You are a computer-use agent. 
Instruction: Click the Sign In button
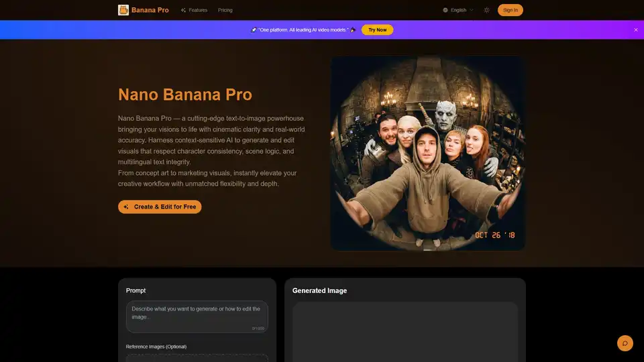[x=510, y=10]
